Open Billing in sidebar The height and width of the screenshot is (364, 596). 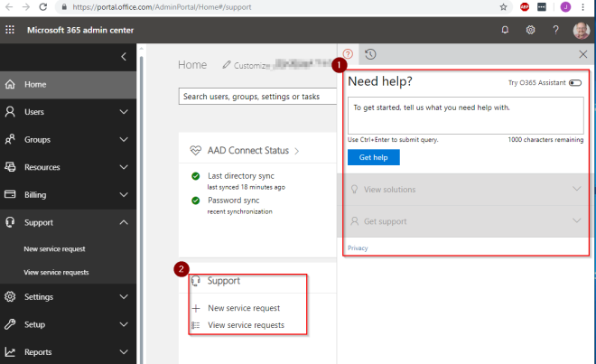[68, 195]
